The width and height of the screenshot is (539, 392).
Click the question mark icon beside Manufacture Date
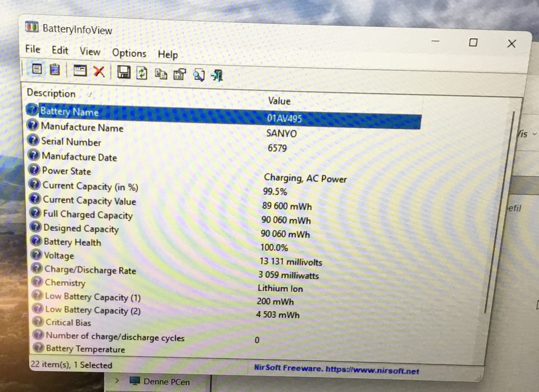pos(34,155)
